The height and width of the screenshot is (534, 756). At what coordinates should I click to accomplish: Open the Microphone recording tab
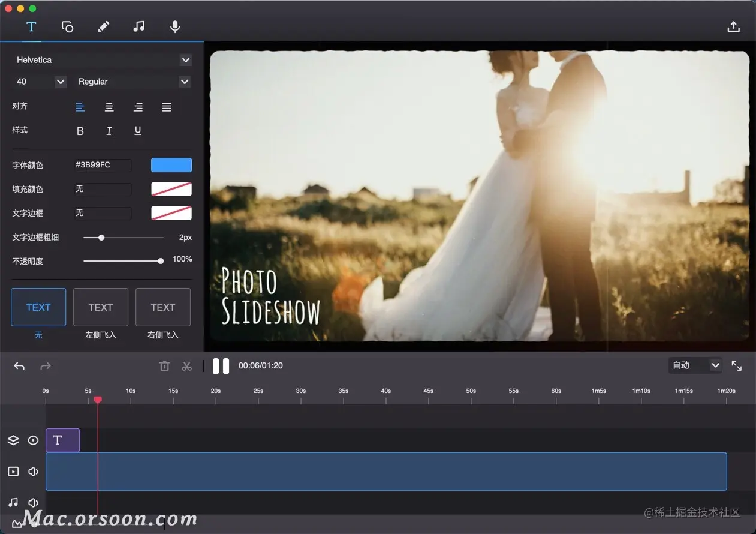175,26
